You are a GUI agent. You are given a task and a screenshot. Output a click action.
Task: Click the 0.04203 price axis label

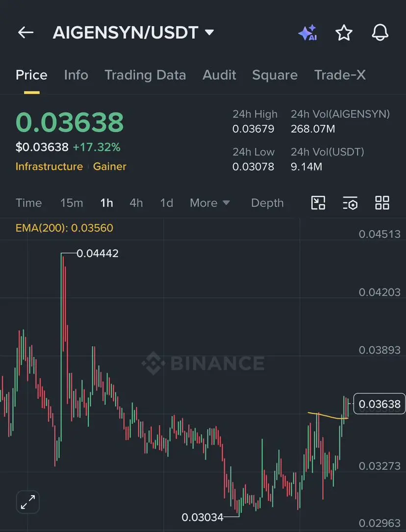coord(380,292)
